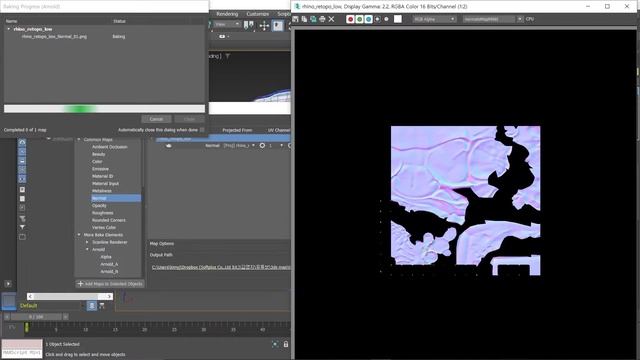Click filter funnel icon in left sidebar
This screenshot has height=360, width=640.
pyautogui.click(x=22, y=227)
